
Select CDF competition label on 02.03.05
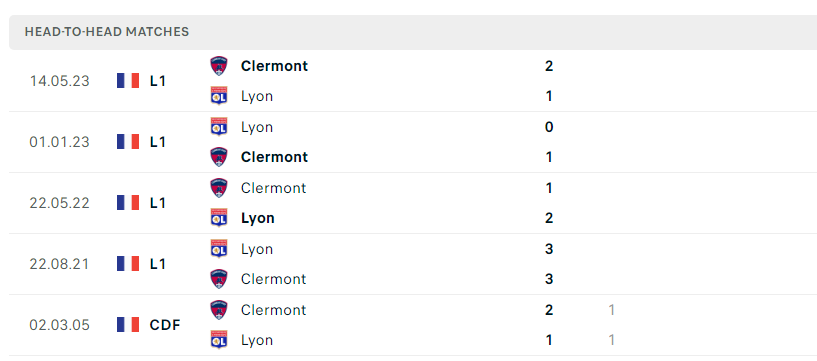(165, 325)
